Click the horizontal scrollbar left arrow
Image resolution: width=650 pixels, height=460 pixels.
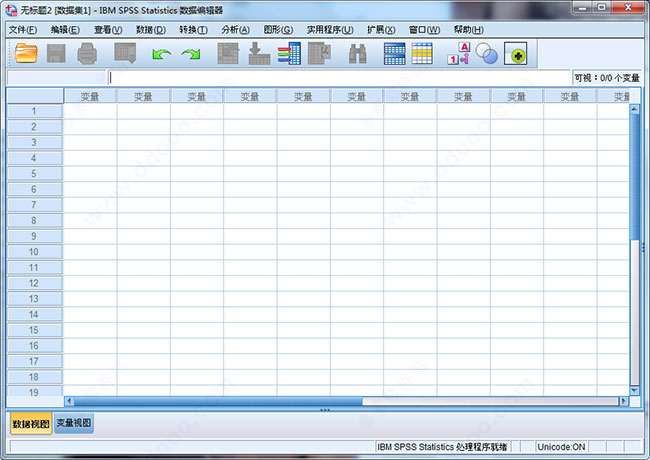[69, 401]
